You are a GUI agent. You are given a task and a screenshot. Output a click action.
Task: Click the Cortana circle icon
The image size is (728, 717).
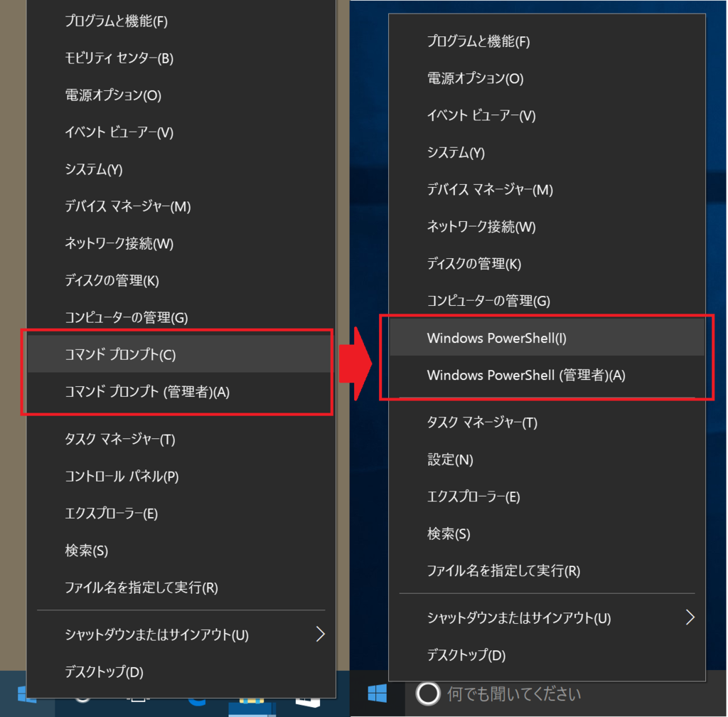tap(427, 694)
